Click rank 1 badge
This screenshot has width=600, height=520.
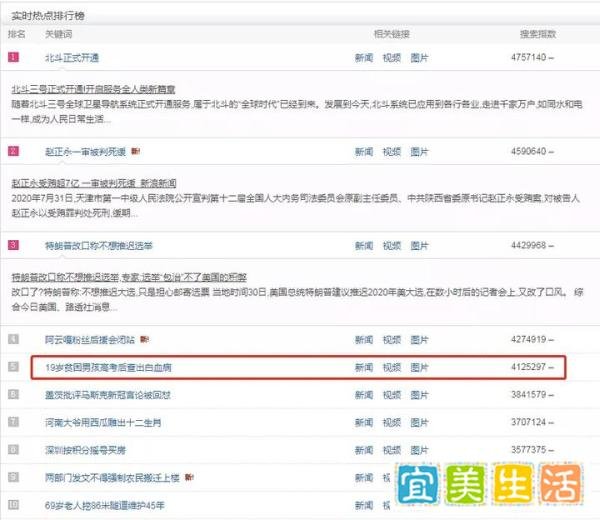coord(13,57)
